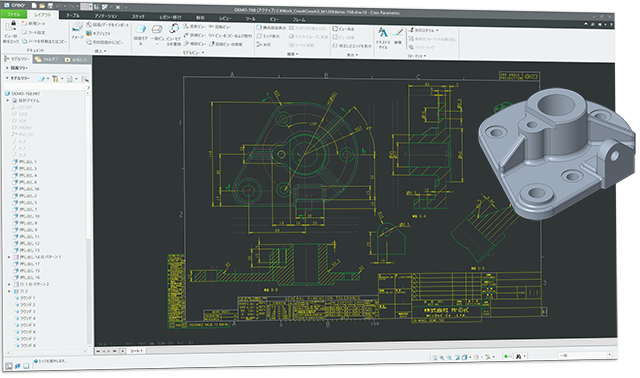Expand the 図面ツリー drawing tree section
Image resolution: width=640 pixels, height=378 pixels.
point(7,68)
